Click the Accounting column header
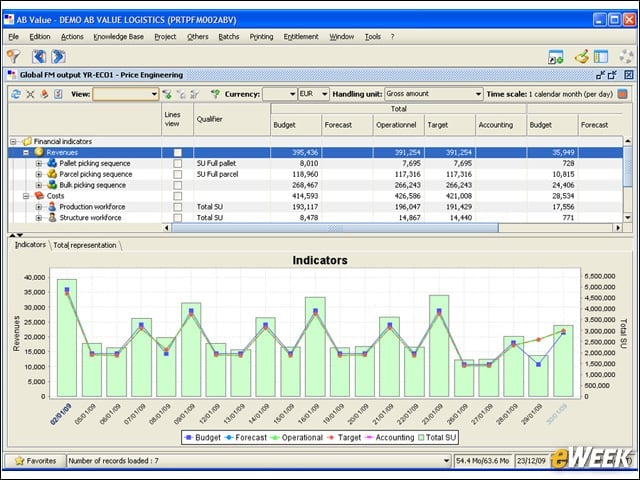The image size is (640, 480). click(x=501, y=125)
